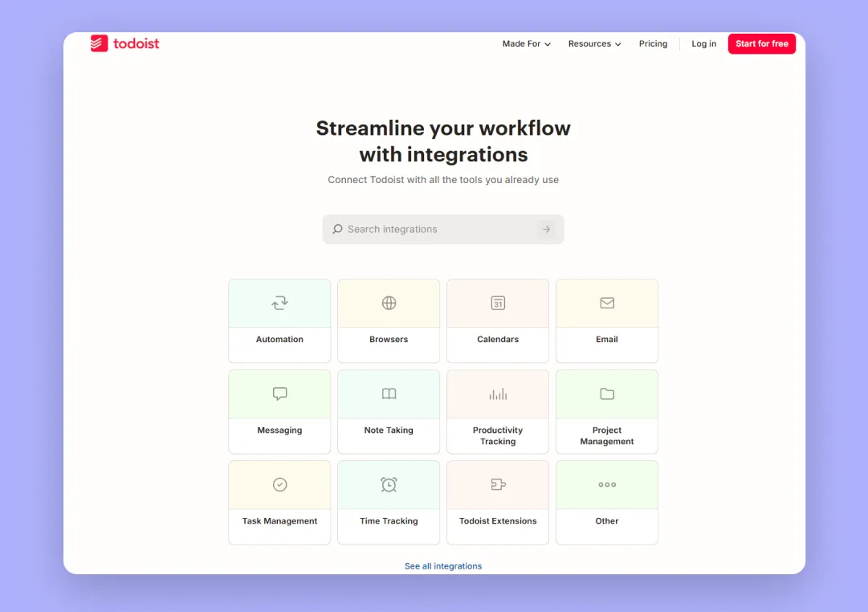Open the See all integrations link
Image resolution: width=868 pixels, height=612 pixels.
(x=443, y=566)
